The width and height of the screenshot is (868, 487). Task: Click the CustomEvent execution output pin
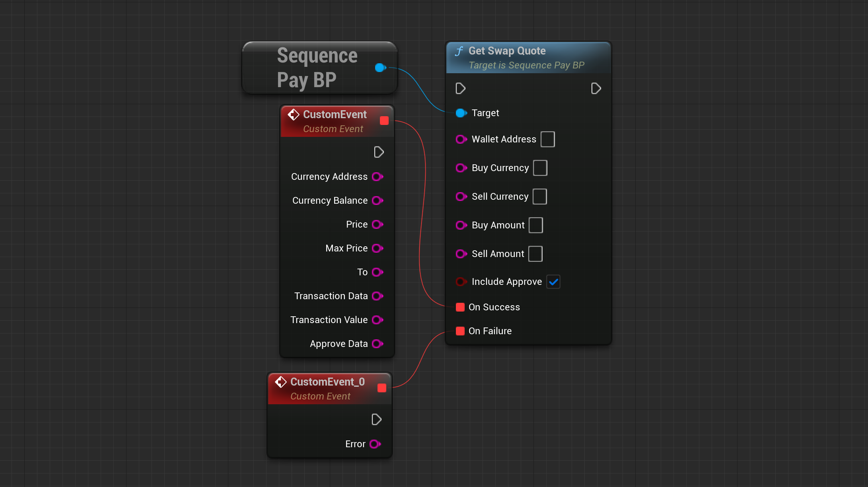[x=379, y=152]
